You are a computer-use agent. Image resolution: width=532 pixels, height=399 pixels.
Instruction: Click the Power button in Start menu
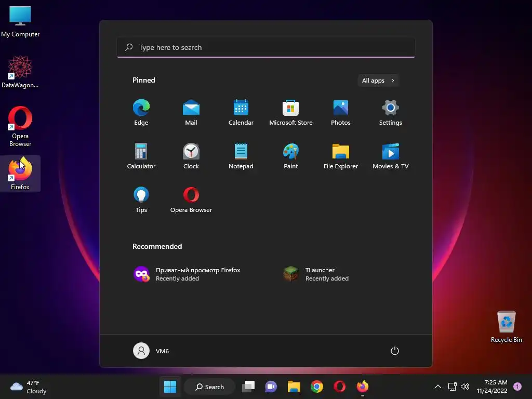395,351
